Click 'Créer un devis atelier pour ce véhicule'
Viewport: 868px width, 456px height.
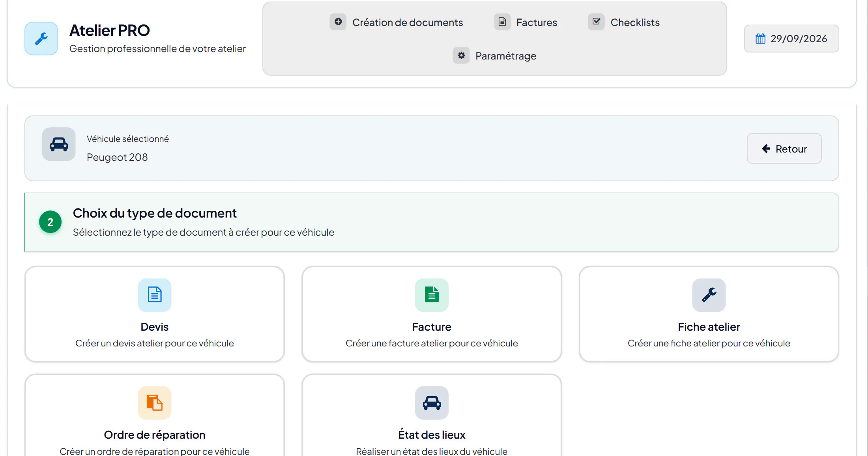(155, 343)
